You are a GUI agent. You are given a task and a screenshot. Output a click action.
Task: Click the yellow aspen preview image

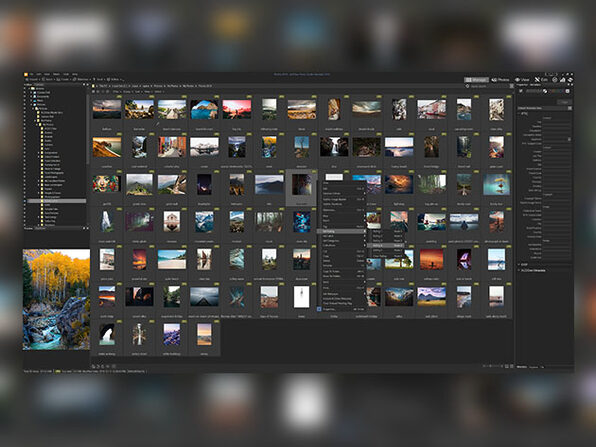(56, 300)
